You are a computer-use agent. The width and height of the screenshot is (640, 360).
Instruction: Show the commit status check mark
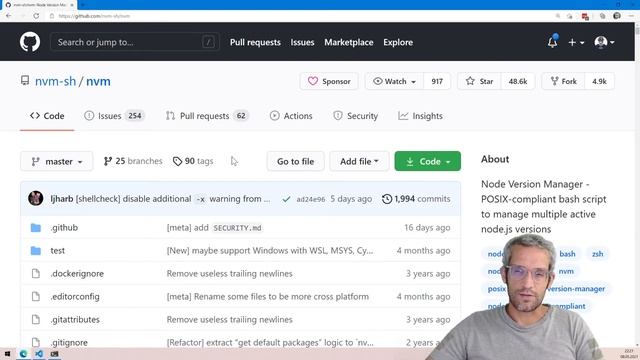click(x=287, y=199)
